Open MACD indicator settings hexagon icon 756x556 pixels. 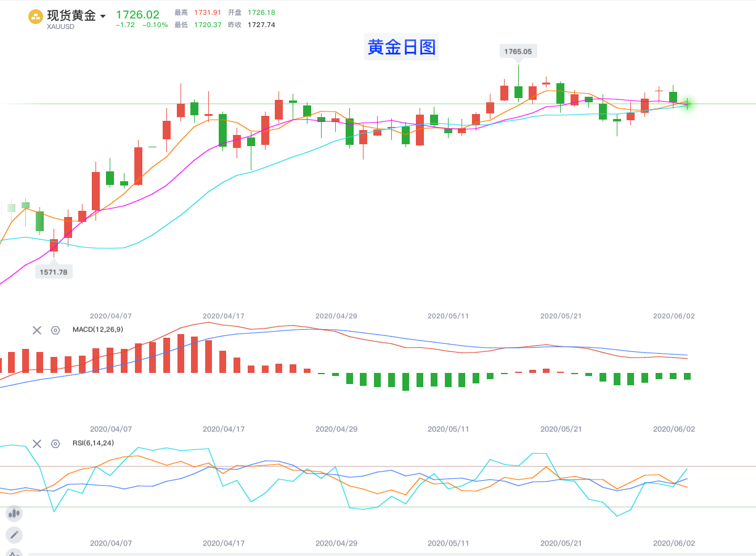pos(55,330)
